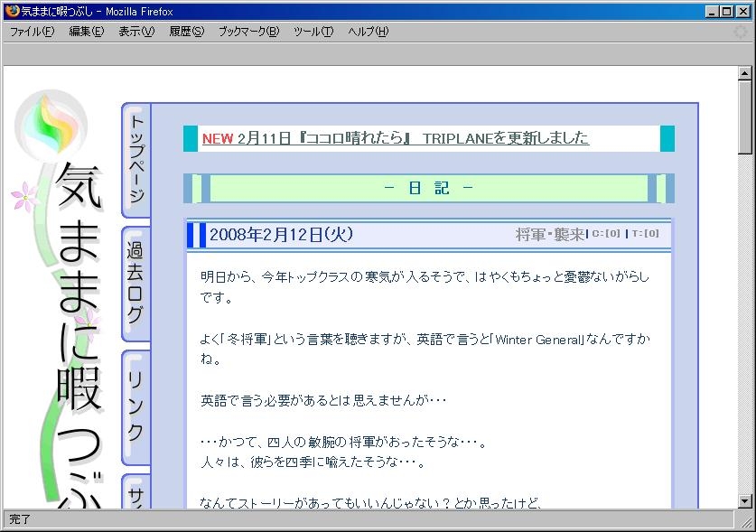Viewport: 756px width, 532px height.
Task: Open the ブックマーク(B) bookmarks menu
Action: 248,32
